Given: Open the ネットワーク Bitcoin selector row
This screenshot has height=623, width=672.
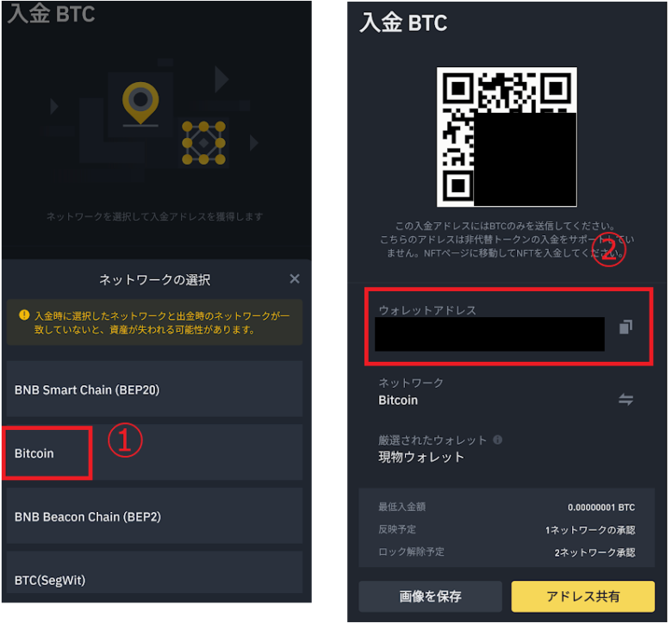Looking at the screenshot, I should pos(507,392).
